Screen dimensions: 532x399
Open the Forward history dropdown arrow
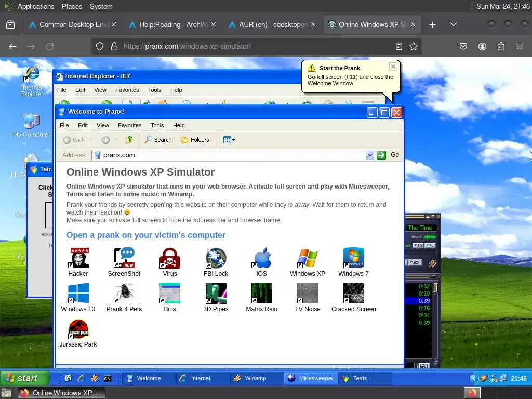pos(116,140)
